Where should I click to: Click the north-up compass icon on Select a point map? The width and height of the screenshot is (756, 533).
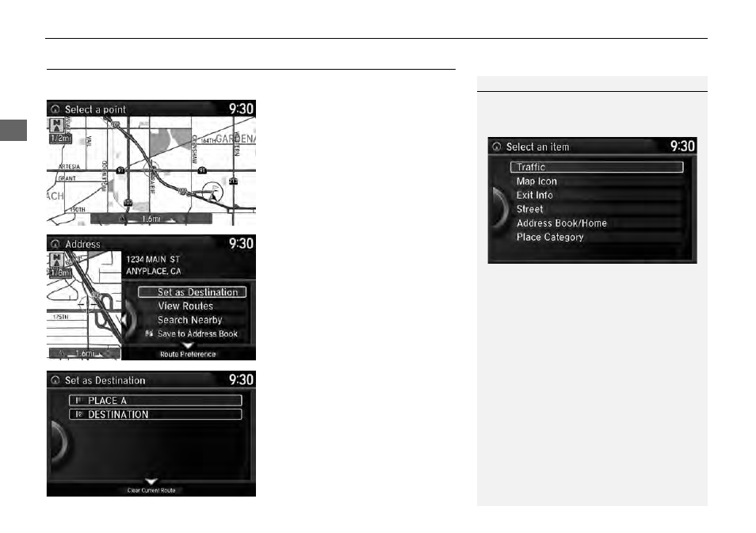(57, 125)
